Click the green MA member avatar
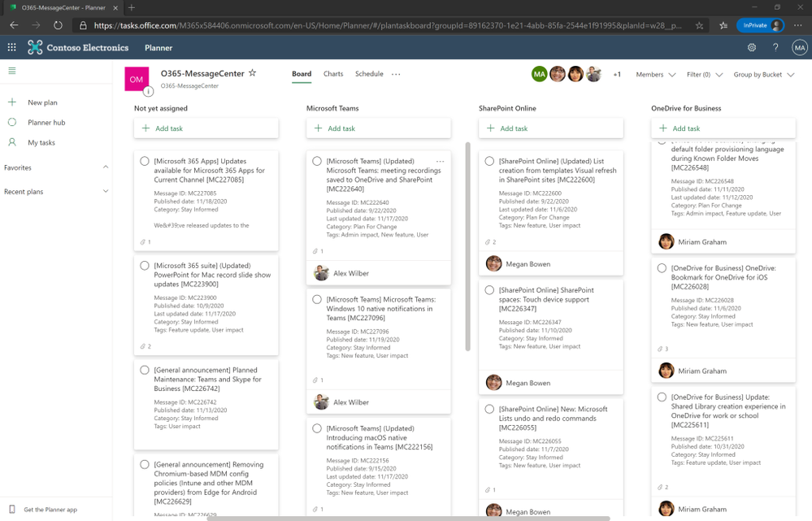The height and width of the screenshot is (521, 812). click(539, 74)
